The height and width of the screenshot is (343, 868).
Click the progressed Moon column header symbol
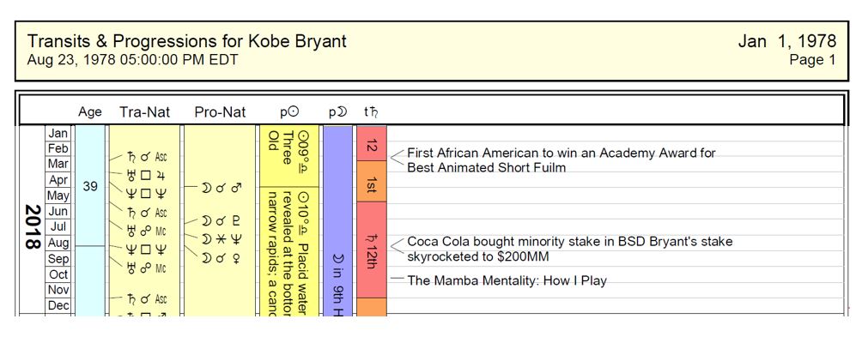(337, 111)
